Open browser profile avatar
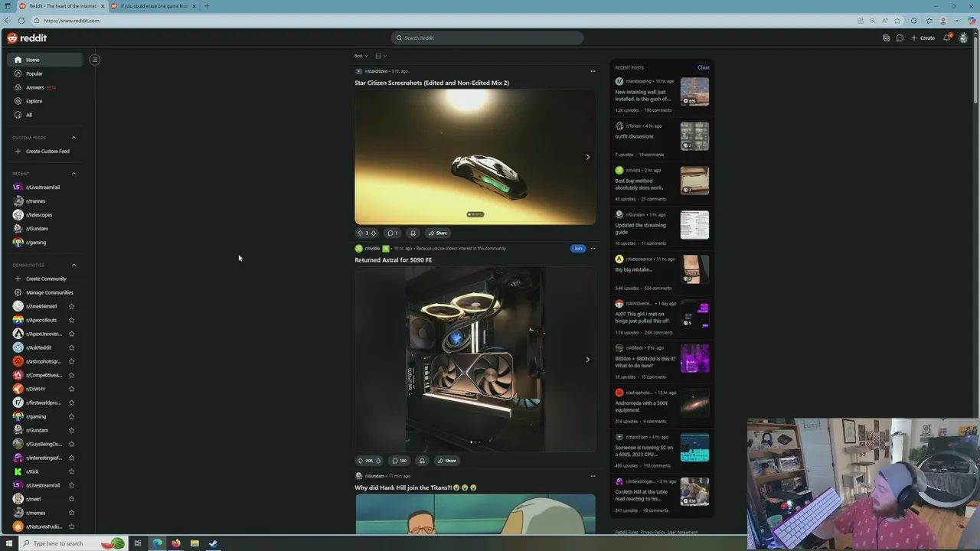Viewport: 980px width, 551px height. pos(943,21)
